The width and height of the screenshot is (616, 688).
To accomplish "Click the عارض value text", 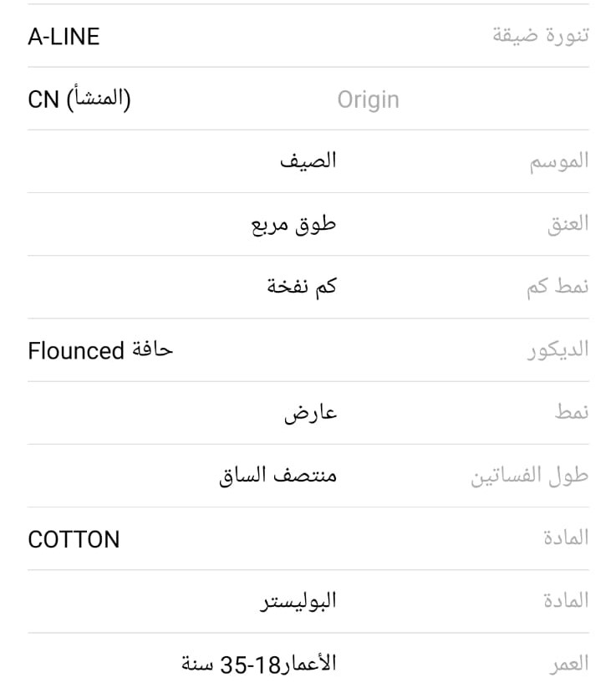I will point(309,413).
